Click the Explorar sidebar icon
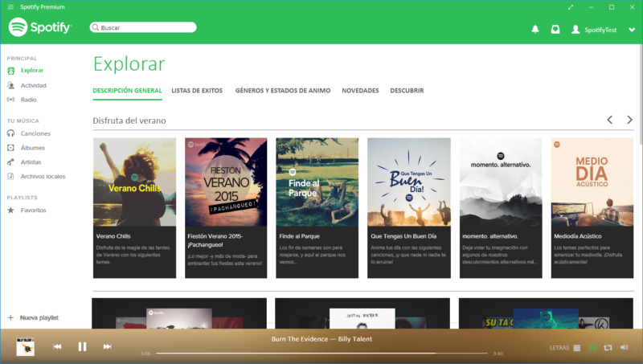 pos(11,71)
